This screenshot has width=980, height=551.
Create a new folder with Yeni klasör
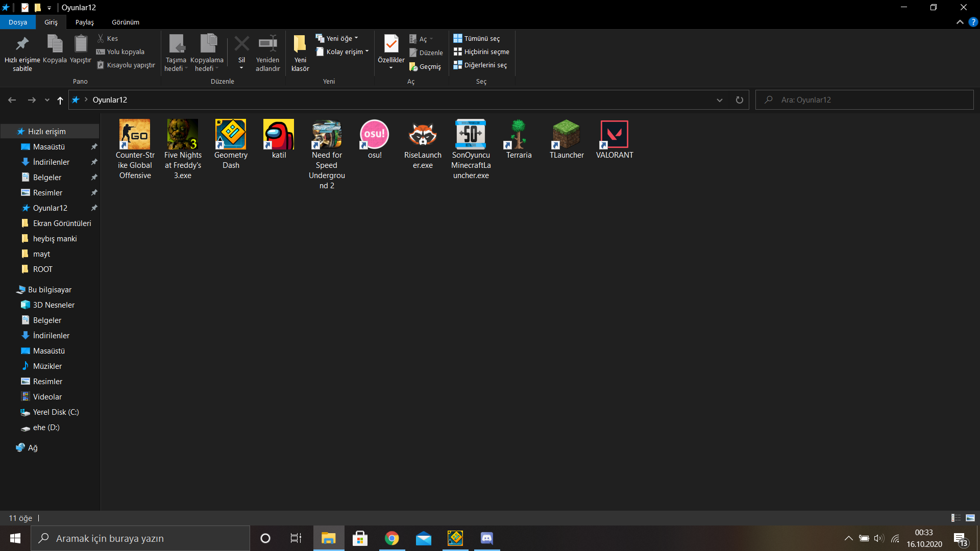300,54
